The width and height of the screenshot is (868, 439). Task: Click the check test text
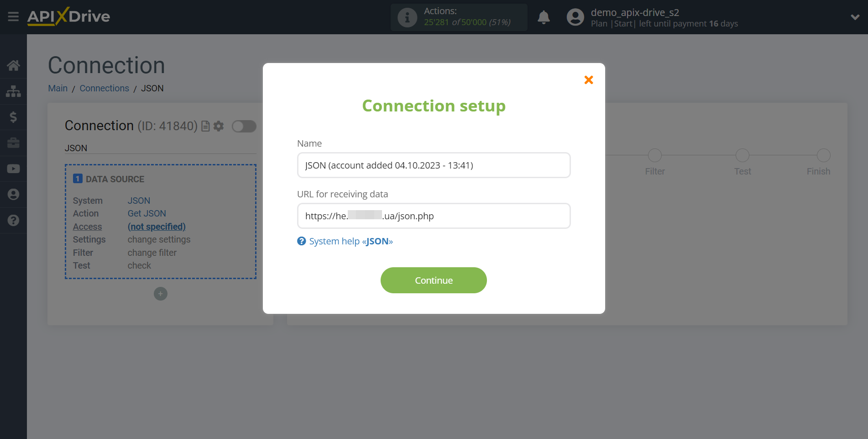pyautogui.click(x=139, y=265)
